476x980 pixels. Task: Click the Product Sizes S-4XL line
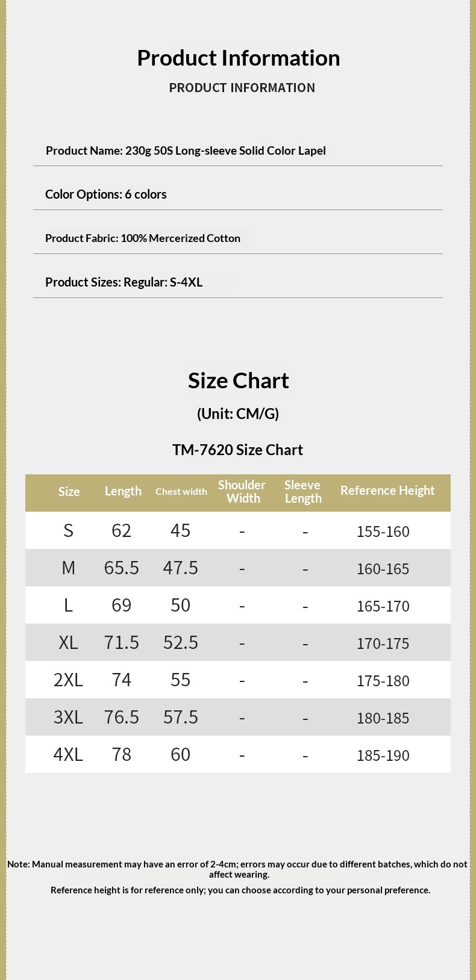pyautogui.click(x=124, y=282)
